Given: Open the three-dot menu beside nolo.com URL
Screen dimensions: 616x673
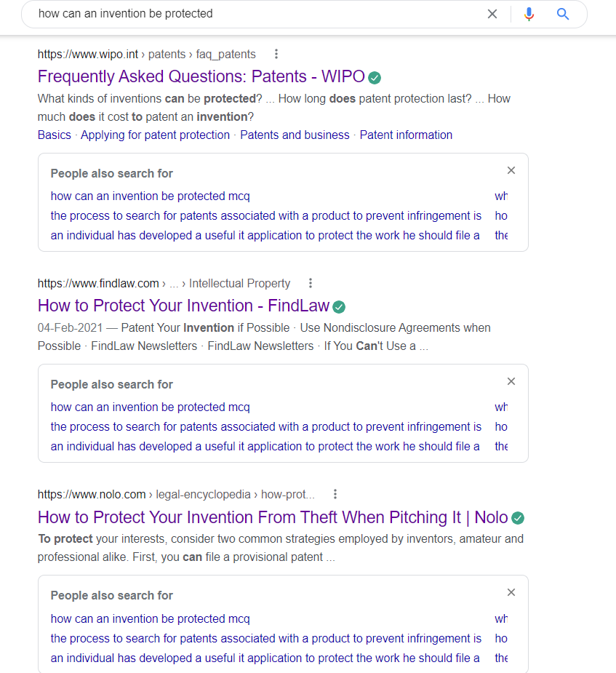Looking at the screenshot, I should pyautogui.click(x=335, y=495).
